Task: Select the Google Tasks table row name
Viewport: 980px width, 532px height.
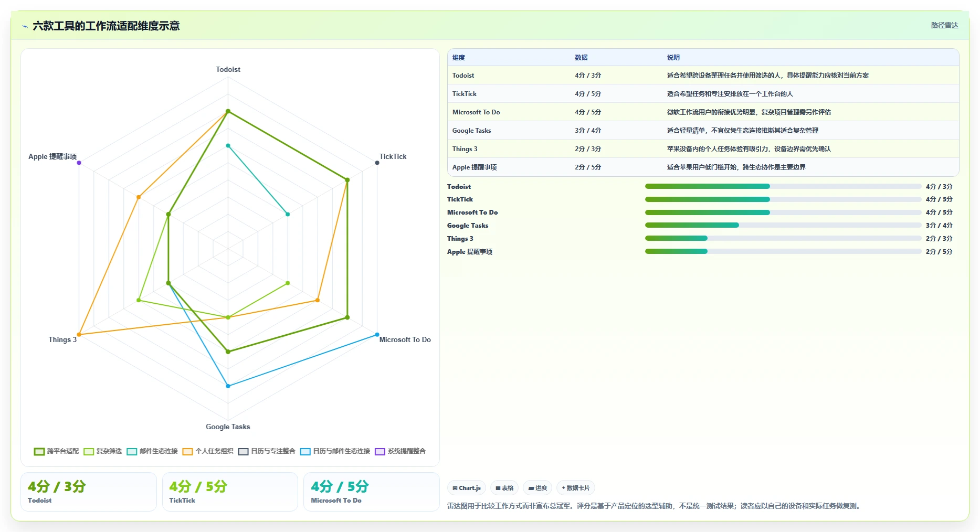Action: [x=472, y=131]
